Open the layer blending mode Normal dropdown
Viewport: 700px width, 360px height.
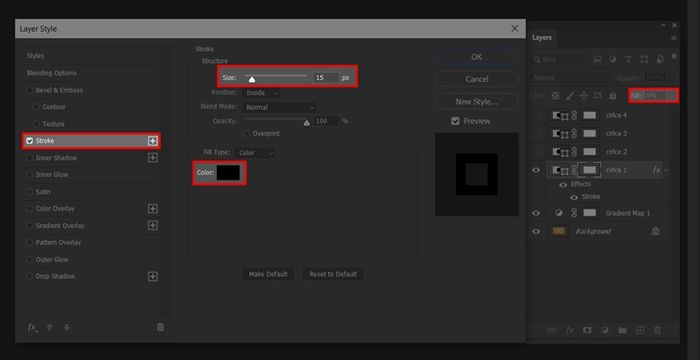tap(571, 78)
